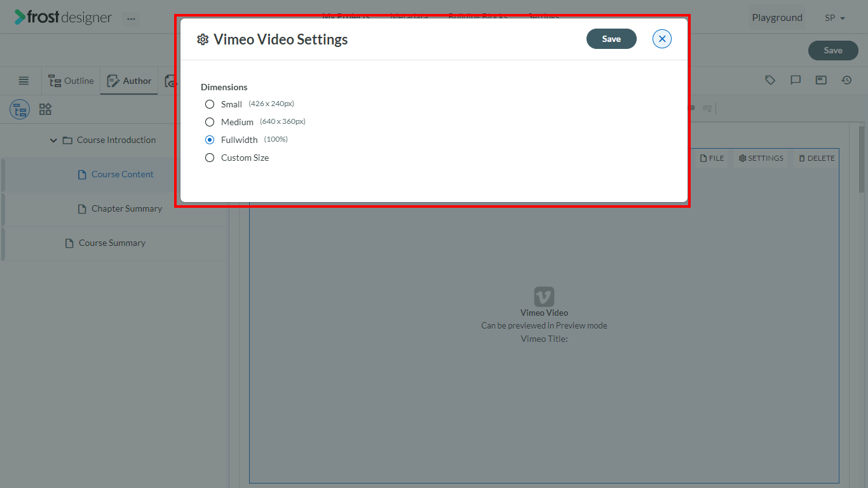The width and height of the screenshot is (868, 488).
Task: Toggle the hamburger sidebar menu icon
Action: click(x=24, y=81)
